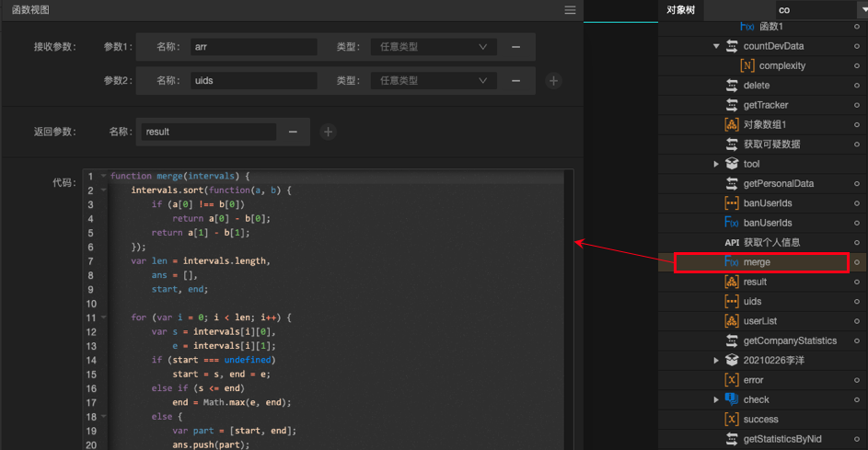
Task: Open the type dropdown for parameter arr
Action: coord(434,47)
